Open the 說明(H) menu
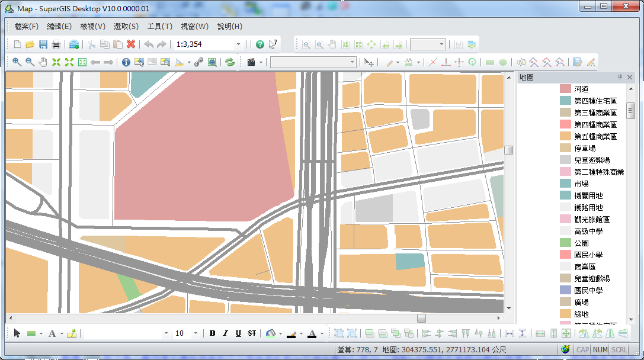 point(230,26)
